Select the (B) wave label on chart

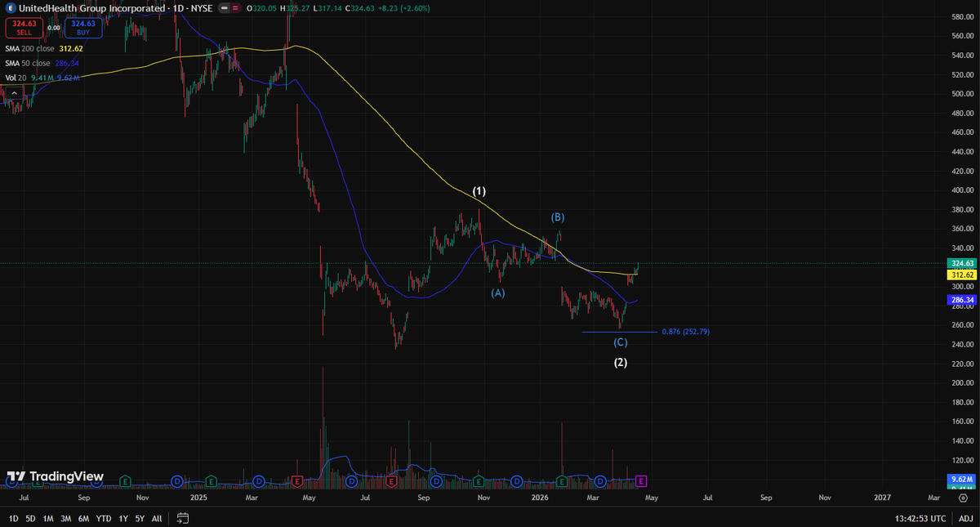[x=558, y=217]
